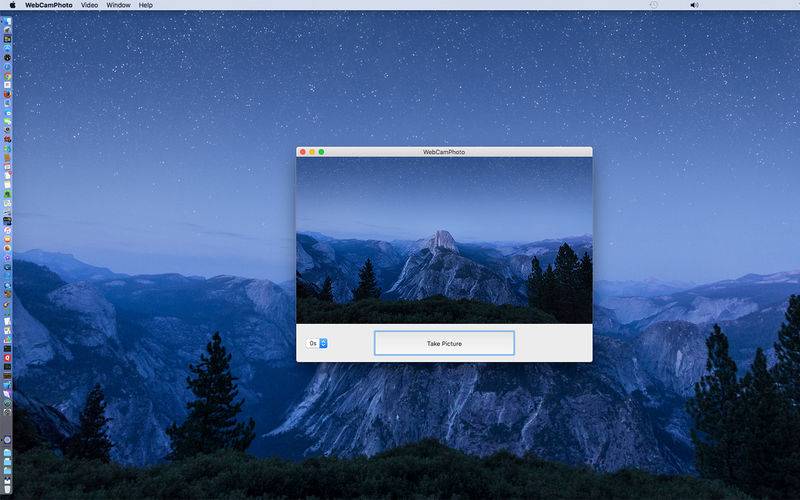Click the volume icon in menu bar

(694, 5)
